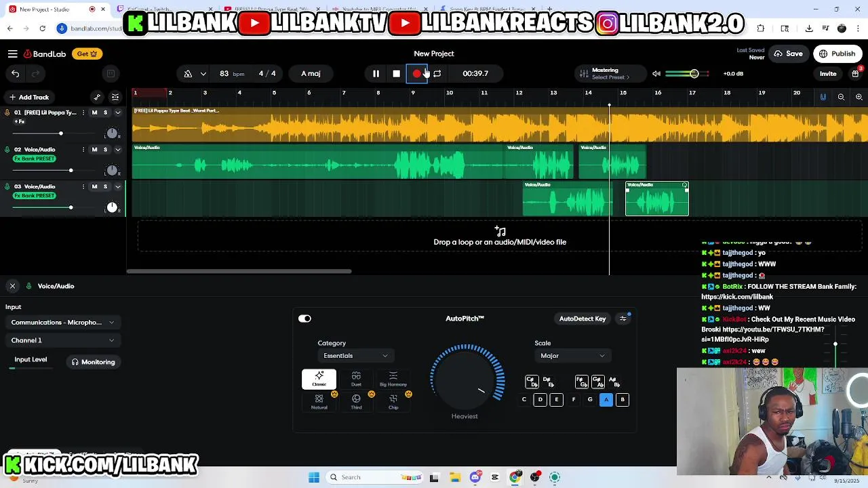
Task: Open Fx Bank PRESET on track 02
Action: (x=35, y=159)
